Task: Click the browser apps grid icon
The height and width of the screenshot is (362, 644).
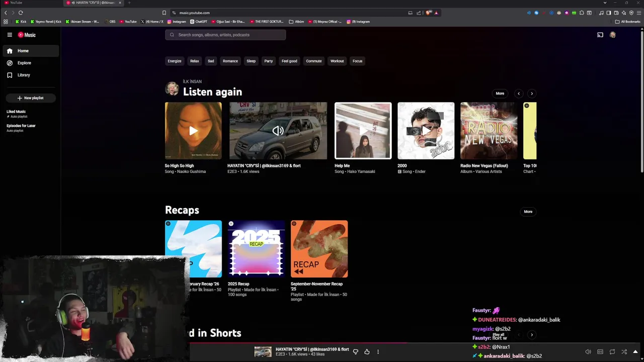Action: (6, 22)
